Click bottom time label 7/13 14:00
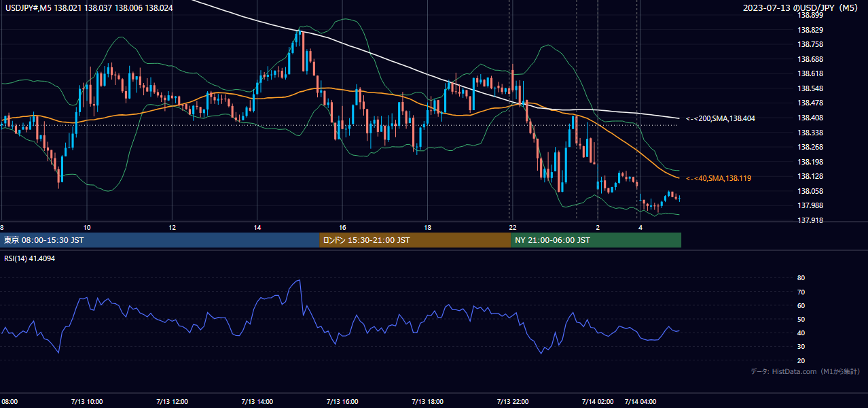868x408 pixels. 257,401
